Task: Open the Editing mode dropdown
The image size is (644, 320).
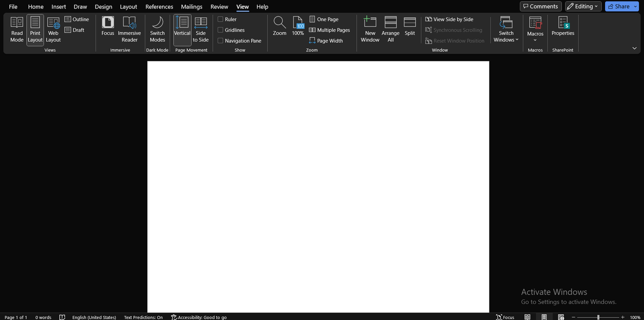Action: tap(583, 7)
